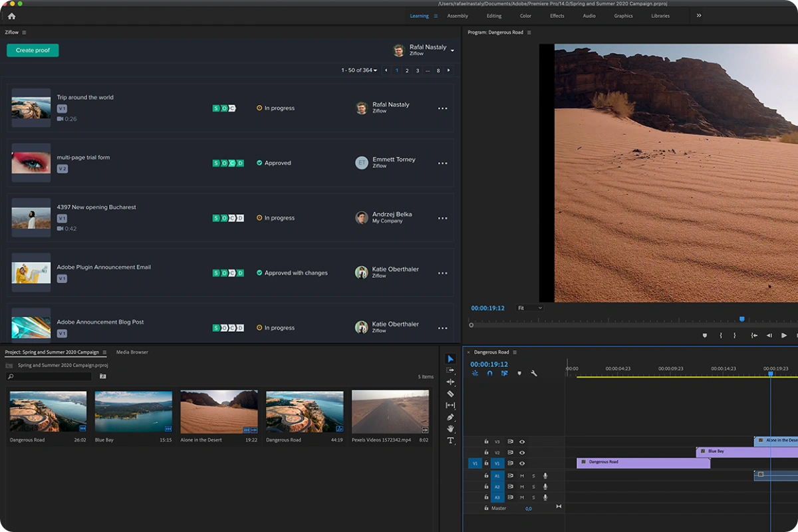Click the Create proof button

pos(33,51)
